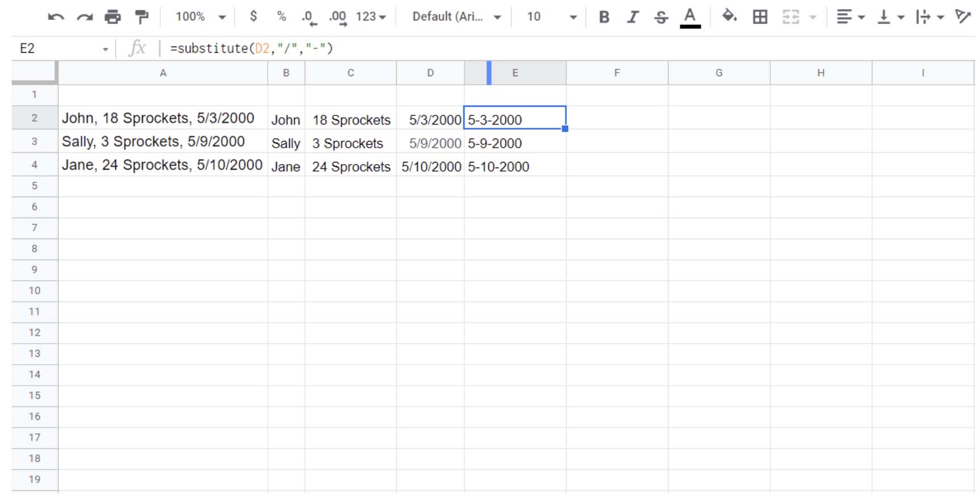Click the Merge cells icon
Screen dimensions: 980x501
click(791, 17)
